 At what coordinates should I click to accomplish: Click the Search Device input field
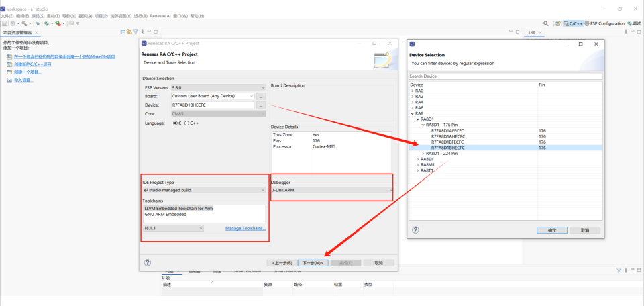coord(505,76)
